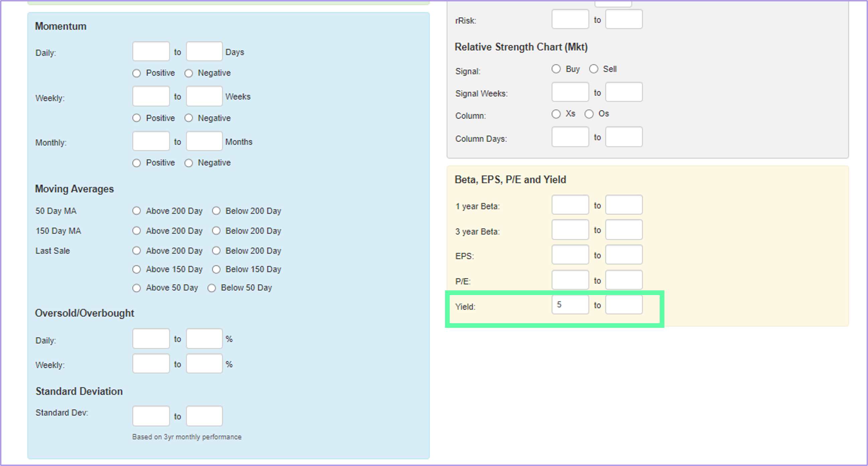Click Weekly momentum minimum weeks field

[x=151, y=96]
